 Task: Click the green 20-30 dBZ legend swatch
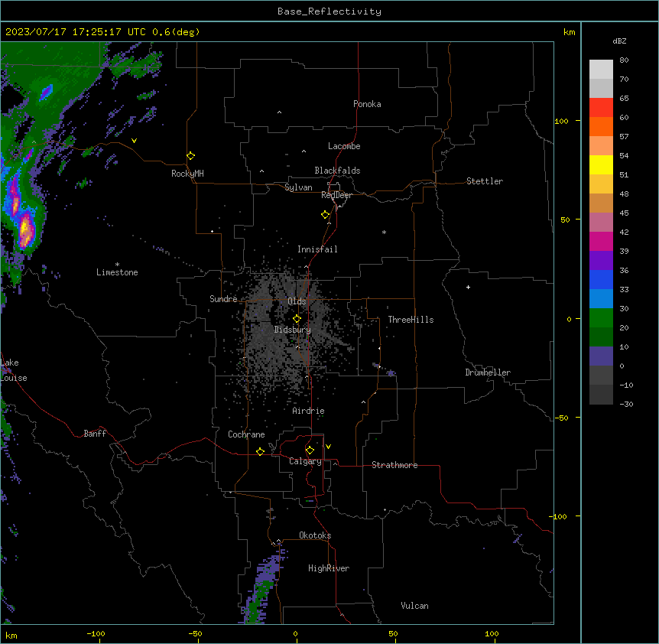point(601,318)
